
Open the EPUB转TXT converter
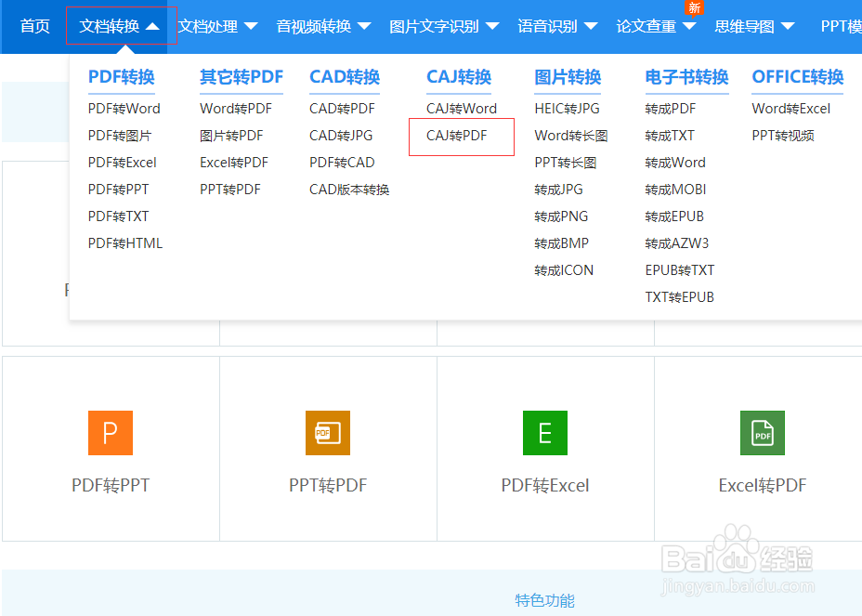[678, 269]
